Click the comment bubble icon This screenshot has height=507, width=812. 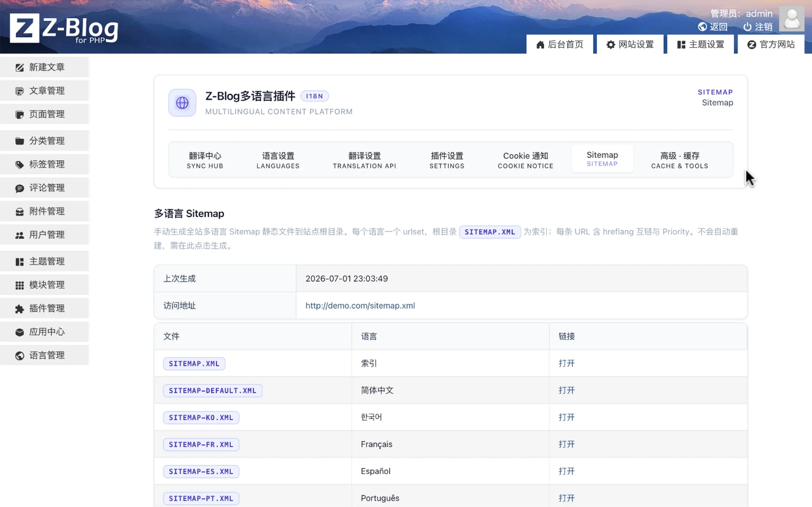click(x=19, y=188)
